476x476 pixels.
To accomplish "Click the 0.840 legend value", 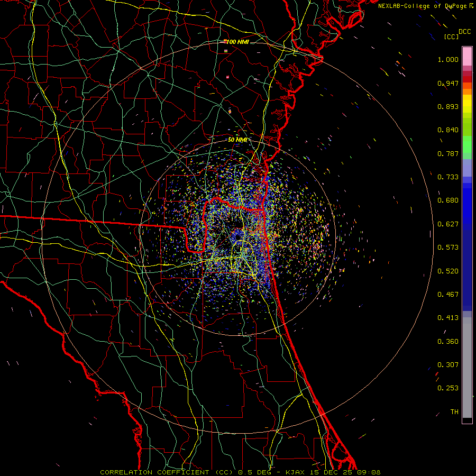I will pyautogui.click(x=448, y=130).
